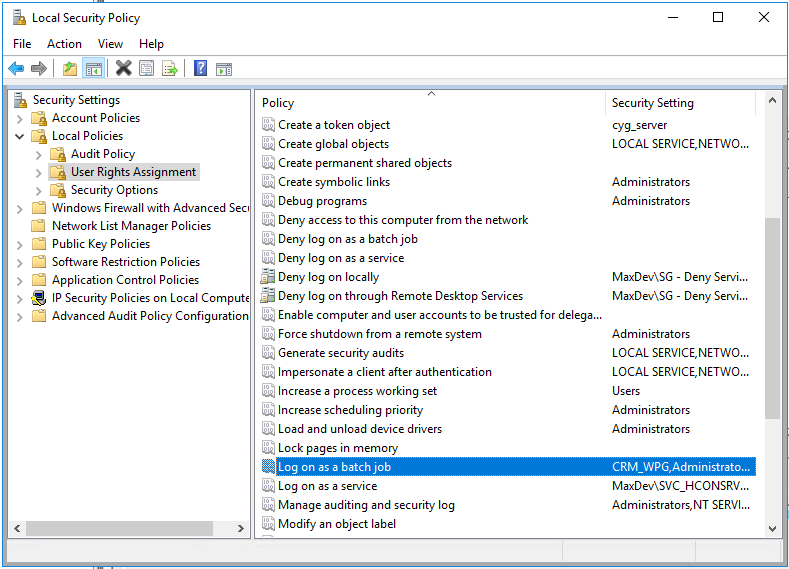Select the Debug programs policy row
Image resolution: width=789 pixels, height=569 pixels.
[x=322, y=201]
